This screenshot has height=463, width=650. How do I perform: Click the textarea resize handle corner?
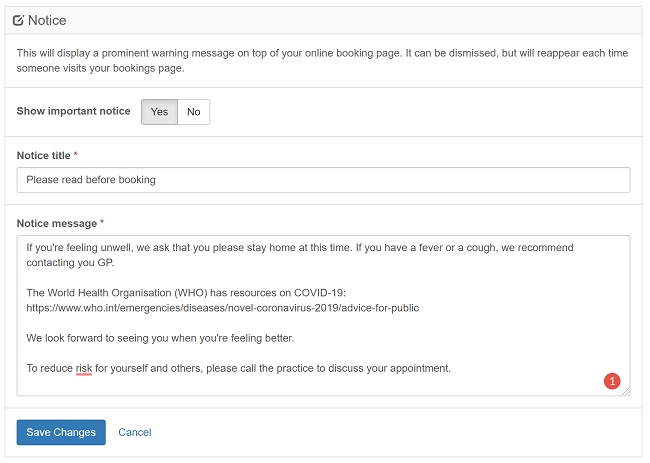626,391
